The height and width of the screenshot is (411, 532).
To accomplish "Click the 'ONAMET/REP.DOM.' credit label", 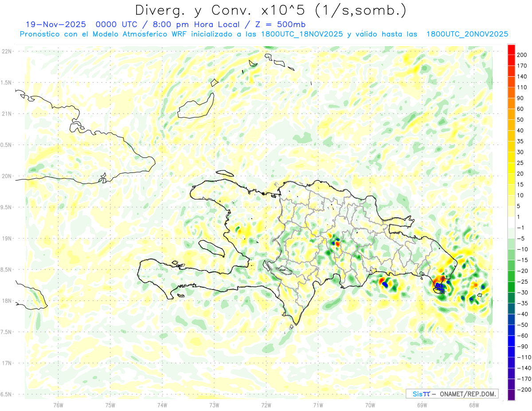I will pos(467,394).
